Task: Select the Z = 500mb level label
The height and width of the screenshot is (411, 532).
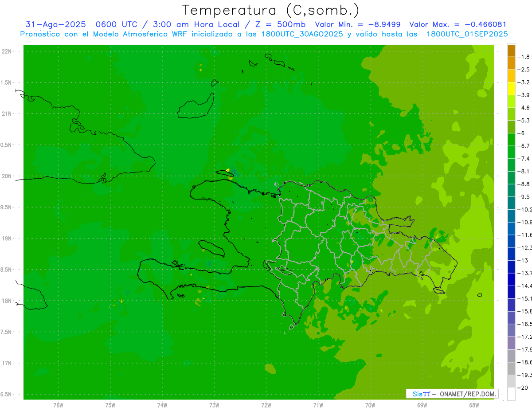Action: [x=278, y=25]
